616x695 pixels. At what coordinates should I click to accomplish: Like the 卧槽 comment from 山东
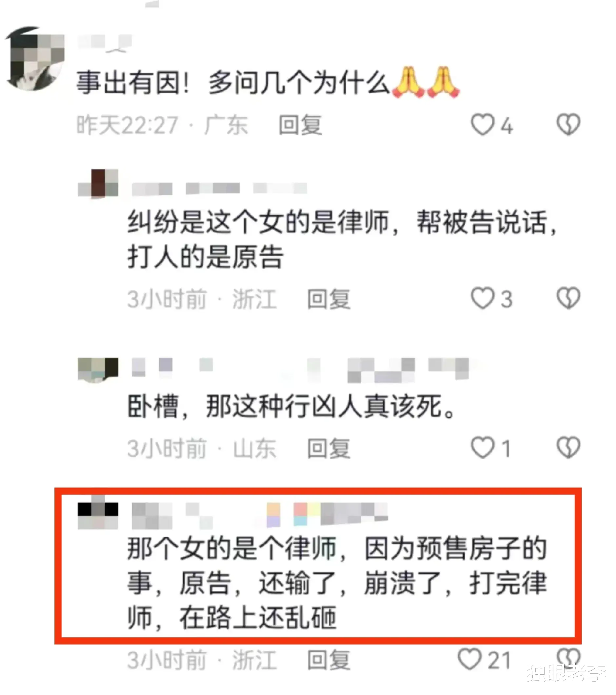pyautogui.click(x=482, y=448)
